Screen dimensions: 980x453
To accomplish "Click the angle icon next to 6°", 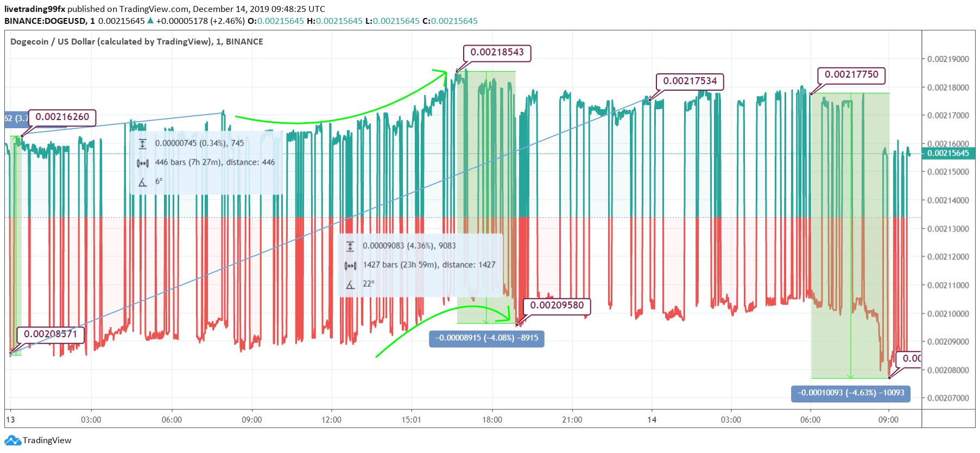I will [x=143, y=182].
